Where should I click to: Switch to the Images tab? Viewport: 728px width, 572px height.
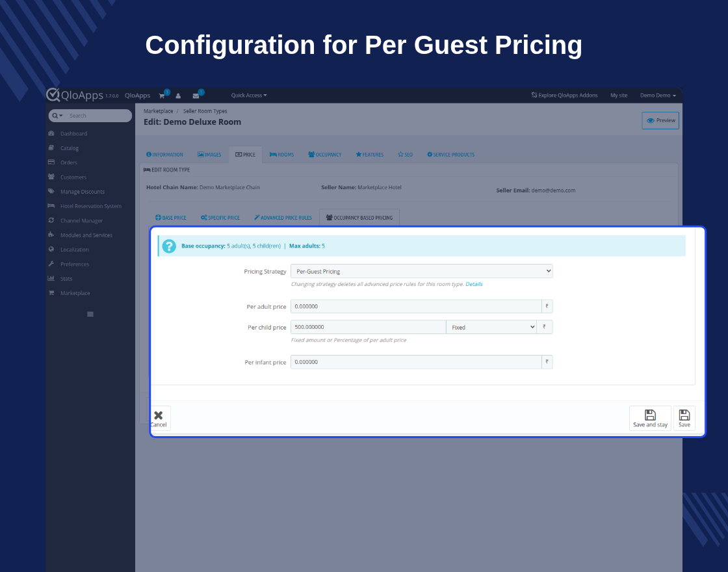tap(209, 155)
